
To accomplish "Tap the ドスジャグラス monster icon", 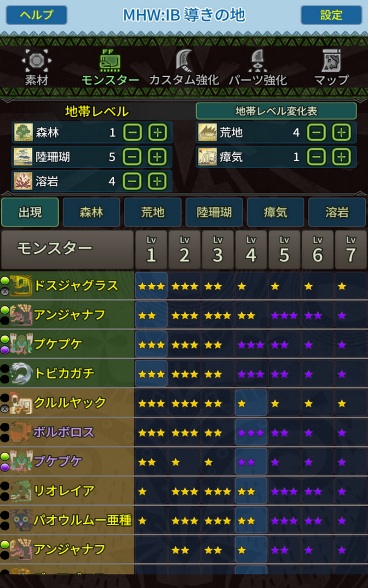I will [21, 285].
